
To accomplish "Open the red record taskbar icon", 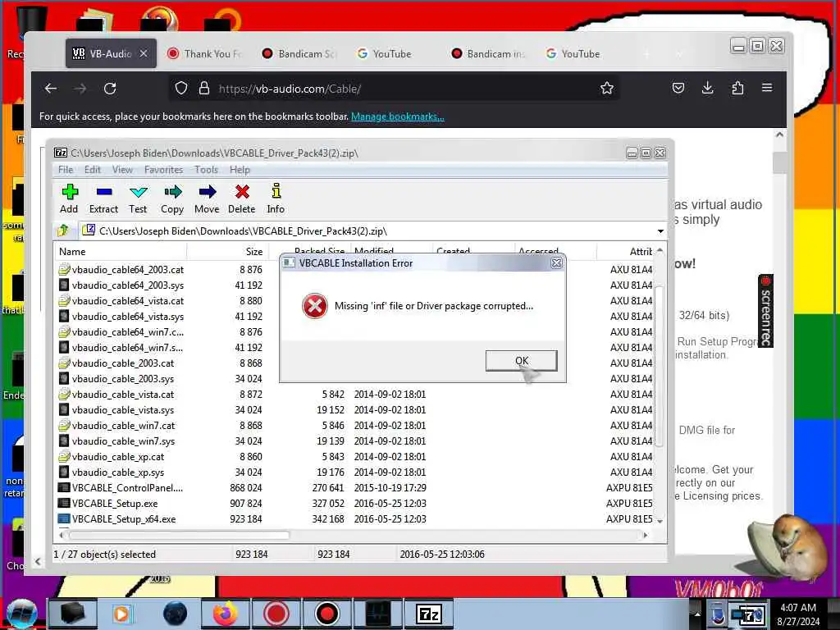I will pyautogui.click(x=276, y=614).
